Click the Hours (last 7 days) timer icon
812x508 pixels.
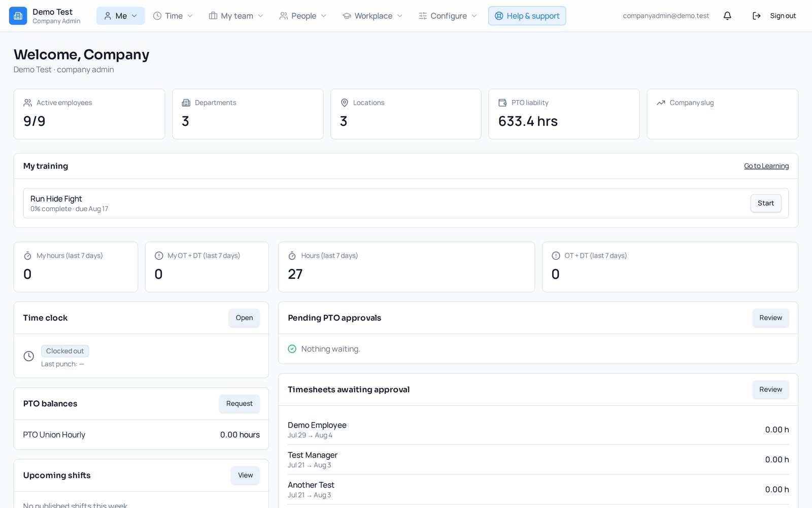pos(292,256)
